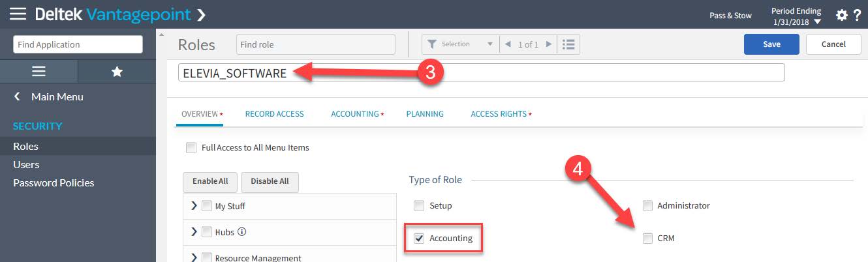Click the SECURITY section heading
The width and height of the screenshot is (868, 262).
38,126
